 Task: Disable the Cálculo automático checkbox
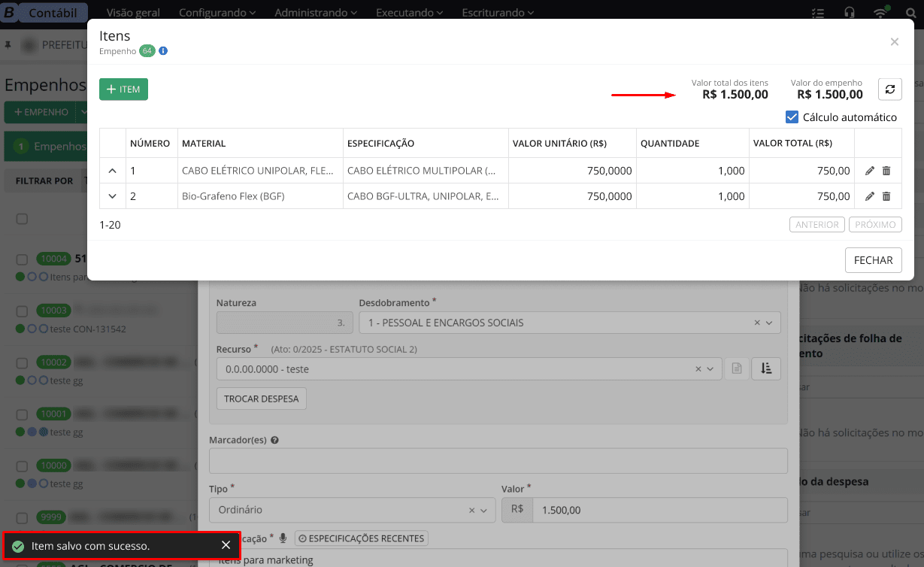click(x=792, y=117)
